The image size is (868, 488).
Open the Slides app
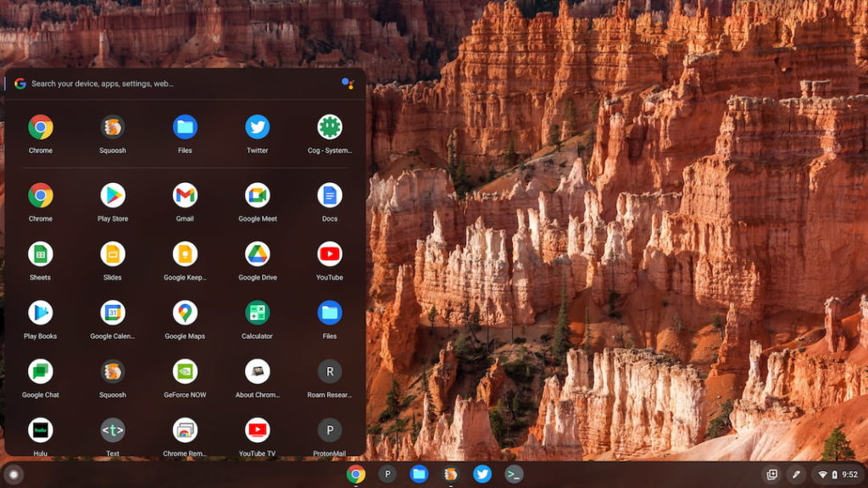[113, 254]
